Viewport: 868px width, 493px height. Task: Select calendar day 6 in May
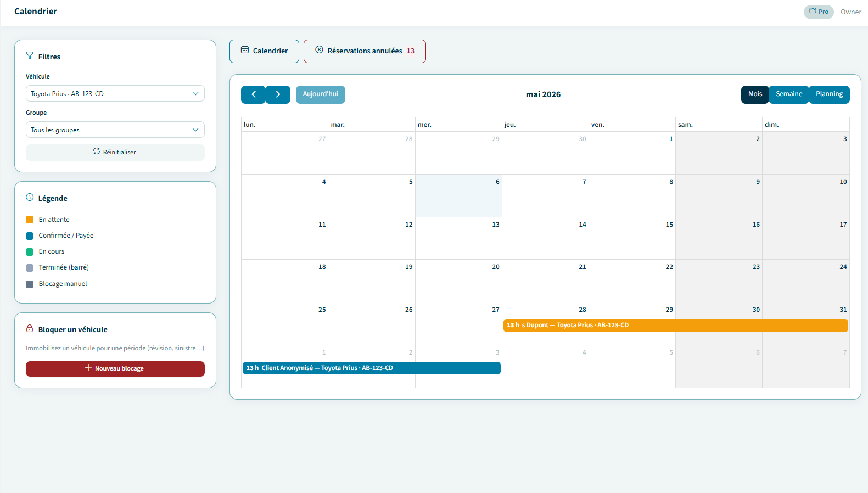click(x=458, y=195)
